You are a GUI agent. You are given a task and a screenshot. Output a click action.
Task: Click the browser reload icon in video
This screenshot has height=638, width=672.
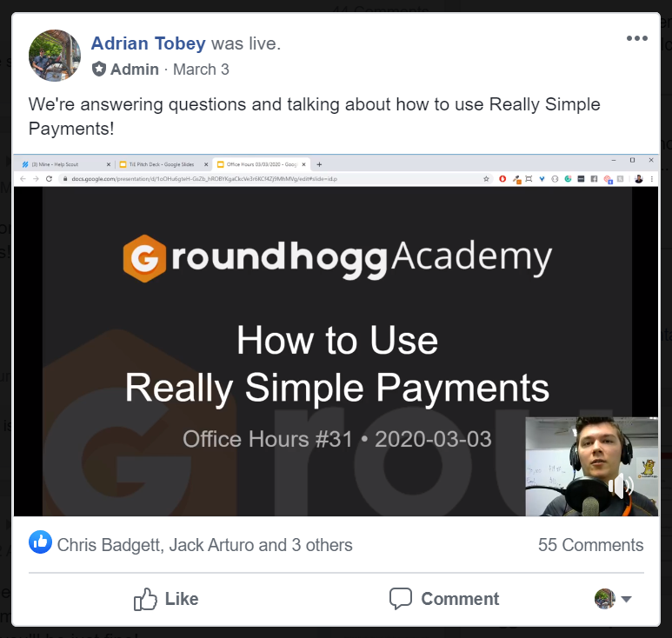click(x=49, y=179)
